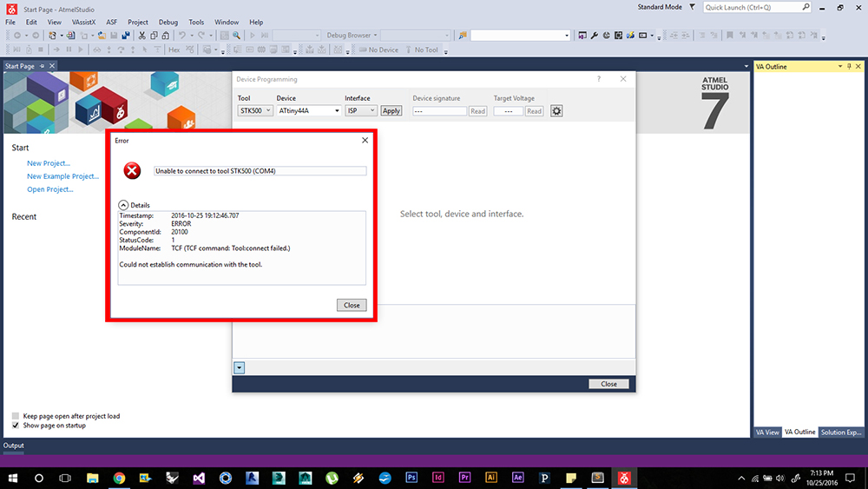Open Photoshop from the taskbar
This screenshot has height=489, width=868.
411,478
